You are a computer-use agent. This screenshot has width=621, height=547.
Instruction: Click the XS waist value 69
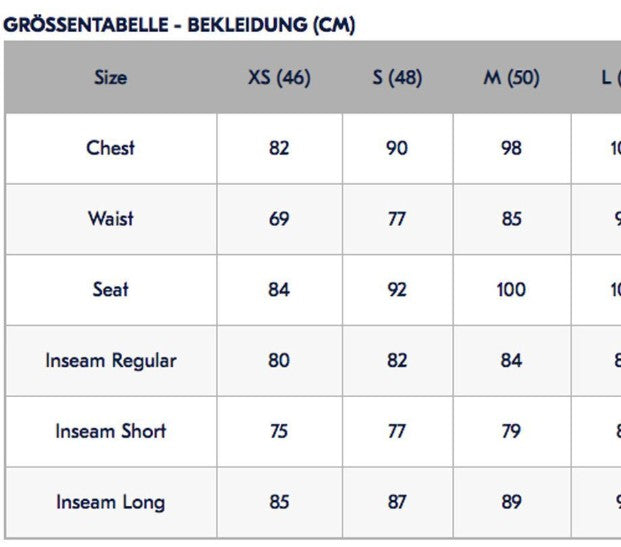(x=279, y=218)
